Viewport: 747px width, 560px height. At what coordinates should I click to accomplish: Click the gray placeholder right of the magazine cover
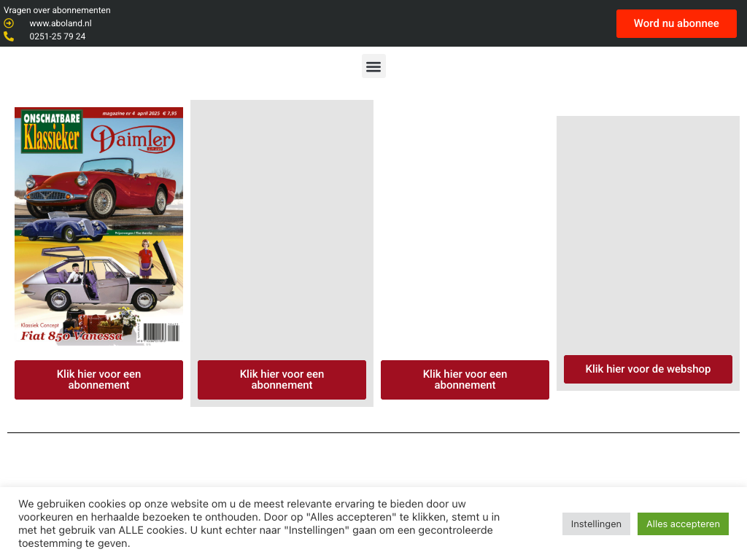[x=282, y=226]
